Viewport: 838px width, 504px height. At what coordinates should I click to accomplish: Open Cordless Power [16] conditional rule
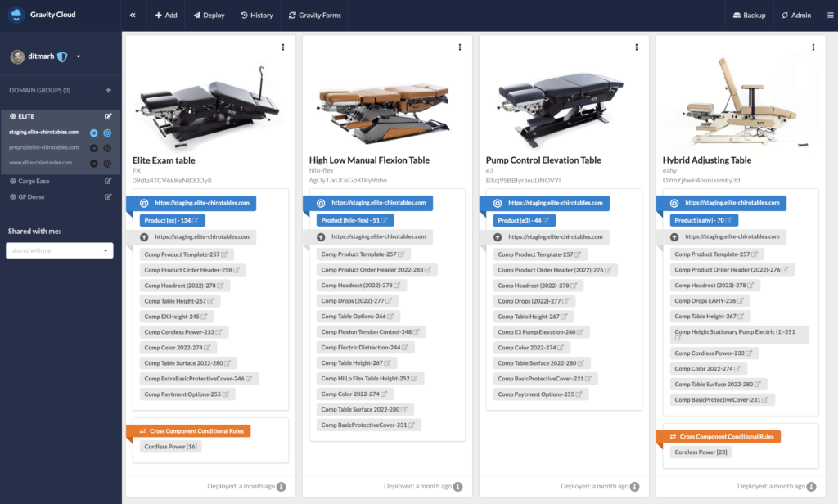pyautogui.click(x=170, y=447)
